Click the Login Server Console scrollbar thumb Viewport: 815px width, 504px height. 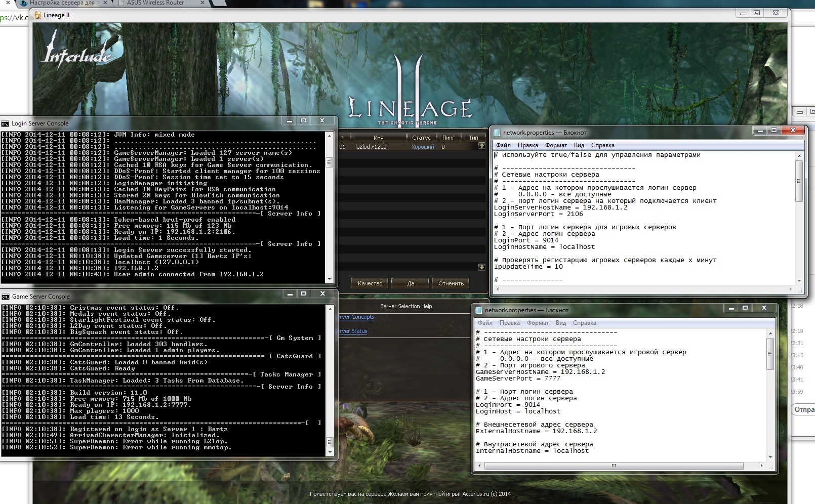click(330, 163)
